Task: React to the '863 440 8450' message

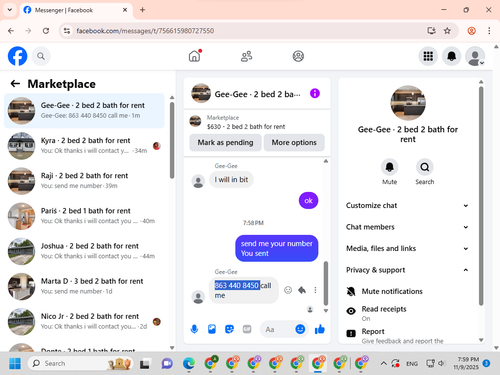Action: coord(288,290)
